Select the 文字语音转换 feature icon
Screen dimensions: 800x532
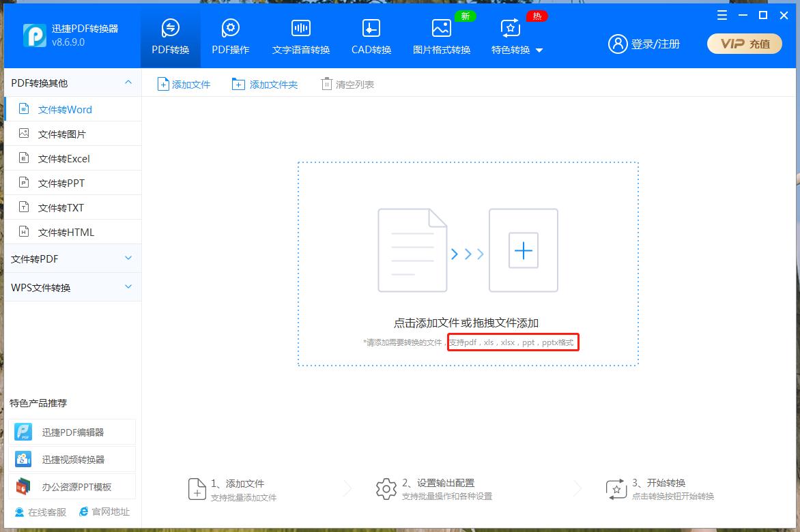(x=300, y=29)
